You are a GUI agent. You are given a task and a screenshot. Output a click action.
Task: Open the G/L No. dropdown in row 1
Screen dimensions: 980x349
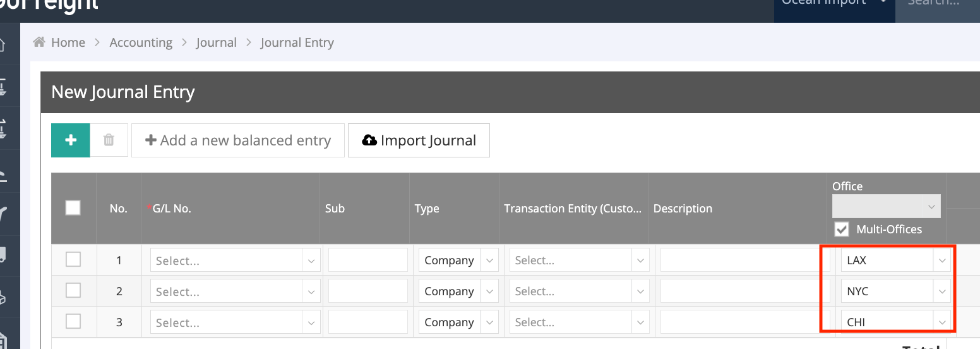click(235, 260)
